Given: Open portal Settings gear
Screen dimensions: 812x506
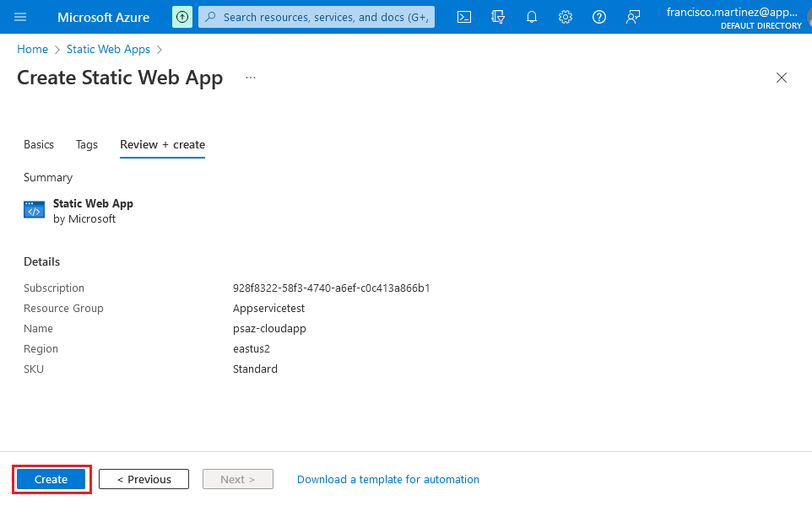Looking at the screenshot, I should coord(566,17).
